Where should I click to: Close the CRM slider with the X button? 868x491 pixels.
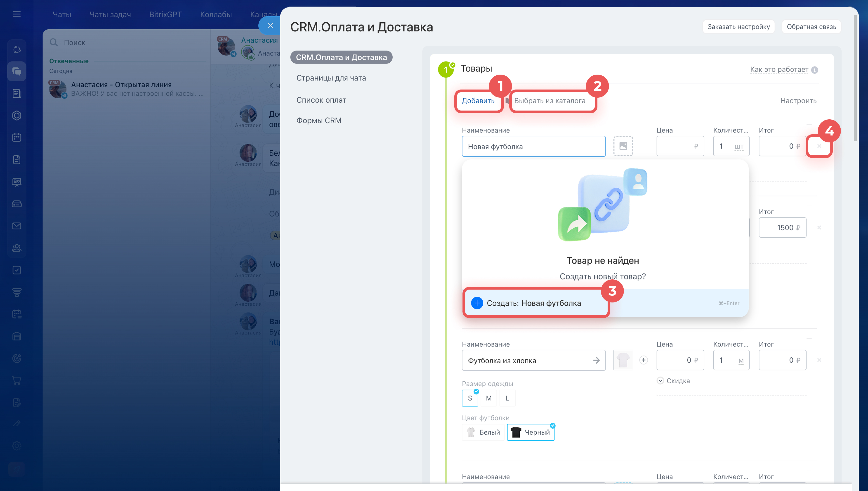(270, 26)
